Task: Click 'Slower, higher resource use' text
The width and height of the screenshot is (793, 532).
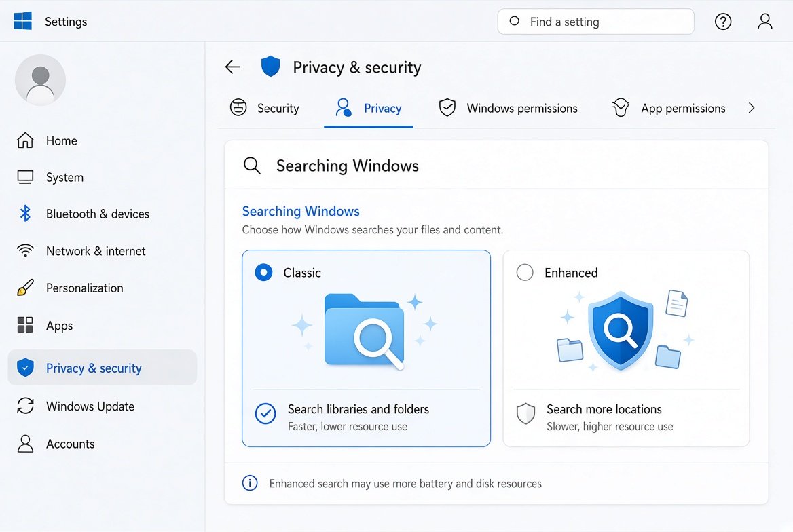Action: click(610, 426)
